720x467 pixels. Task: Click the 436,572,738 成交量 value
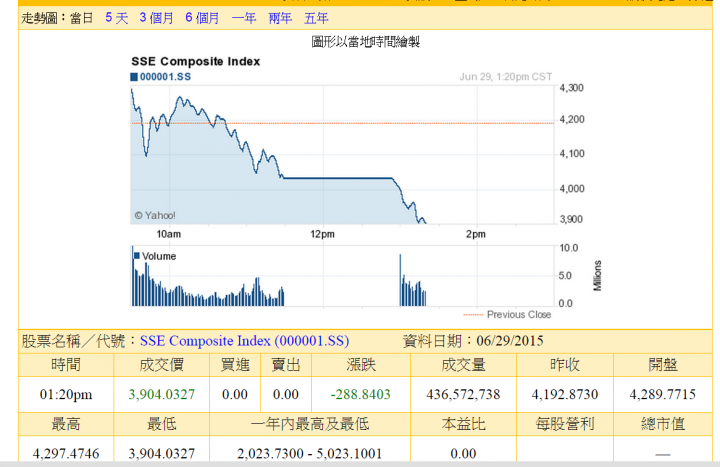463,394
